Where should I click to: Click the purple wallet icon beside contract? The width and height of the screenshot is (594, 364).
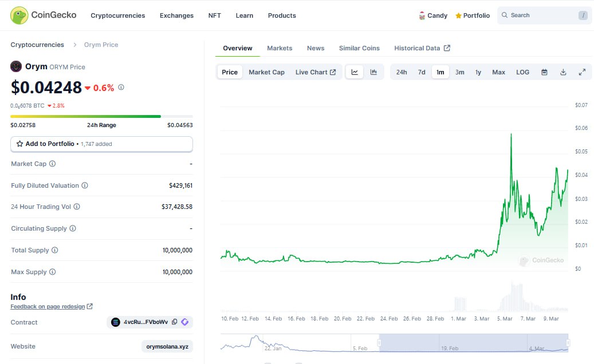click(x=185, y=322)
